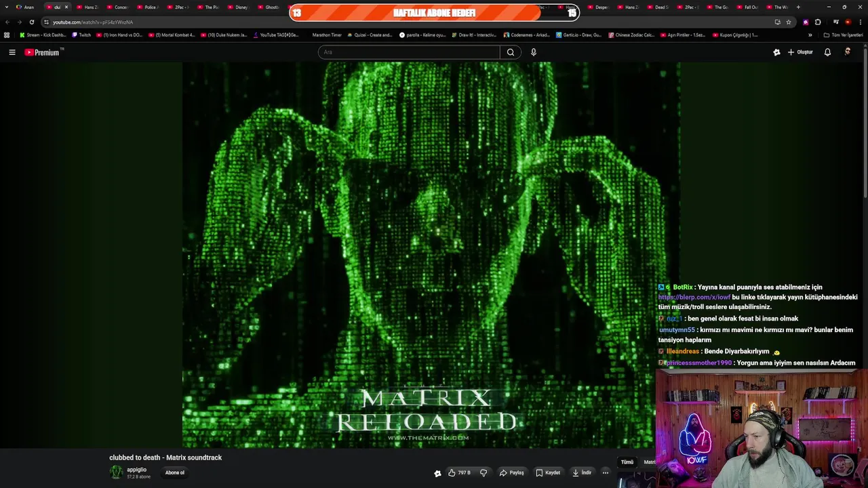Viewport: 868px width, 488px height.
Task: Open the tab search dropdown arrow
Action: pyautogui.click(x=7, y=7)
